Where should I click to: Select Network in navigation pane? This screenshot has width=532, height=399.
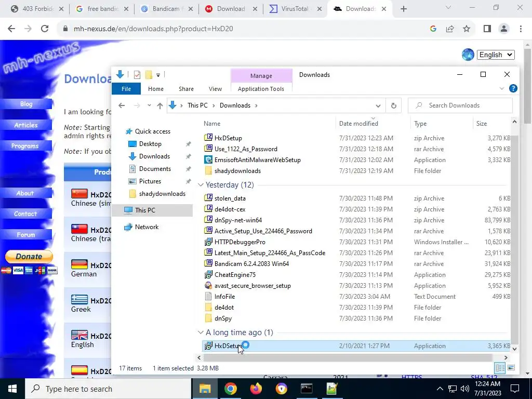tap(147, 227)
